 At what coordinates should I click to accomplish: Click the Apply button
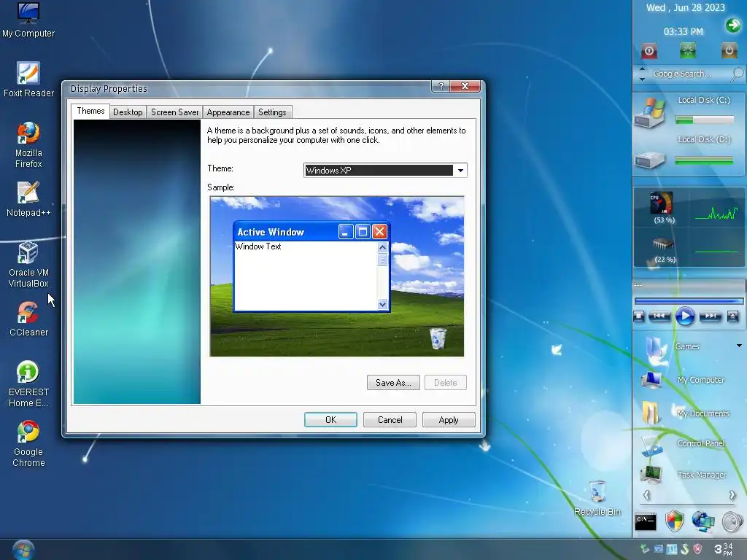point(449,419)
